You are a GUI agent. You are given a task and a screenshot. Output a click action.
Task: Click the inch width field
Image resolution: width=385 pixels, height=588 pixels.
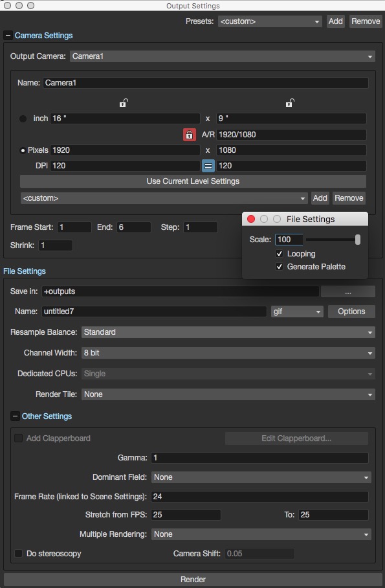pyautogui.click(x=125, y=119)
